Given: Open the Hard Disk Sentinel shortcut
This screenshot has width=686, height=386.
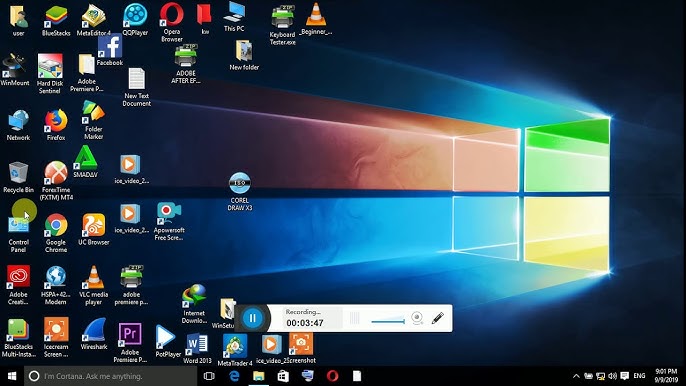Looking at the screenshot, I should pyautogui.click(x=50, y=74).
